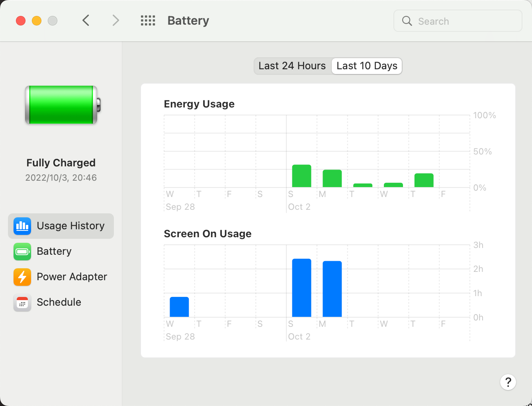This screenshot has height=406, width=532.
Task: Click the Oct 2 label under Screen On Usage
Action: pos(299,337)
